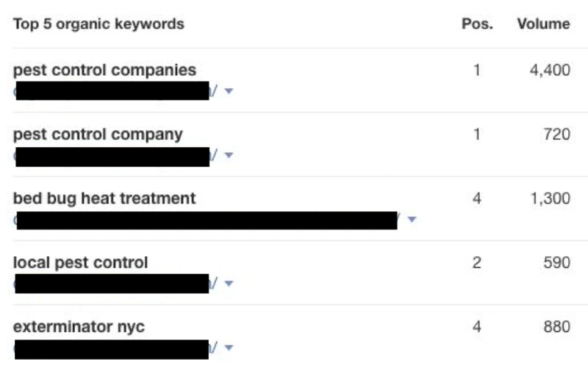Open the redacted URL below pest control companies
This screenshot has width=588, height=376.
[112, 91]
